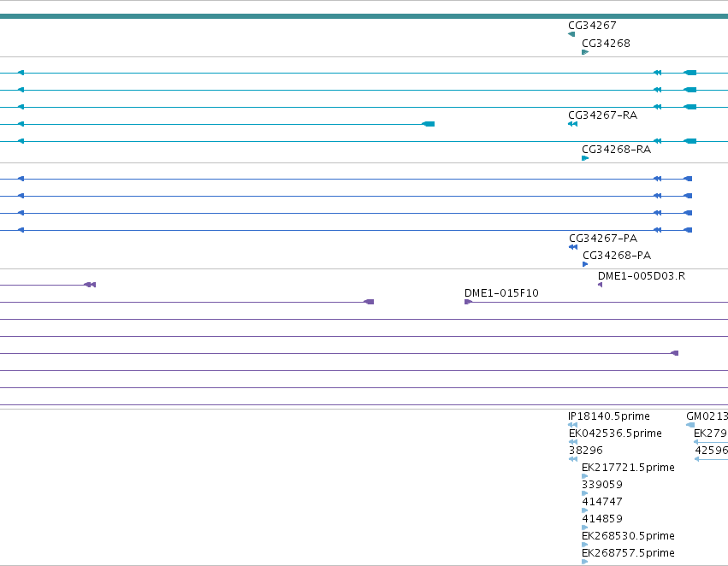Image resolution: width=728 pixels, height=566 pixels.
Task: Click the GM0213 EST arrow glyph
Action: coord(690,426)
